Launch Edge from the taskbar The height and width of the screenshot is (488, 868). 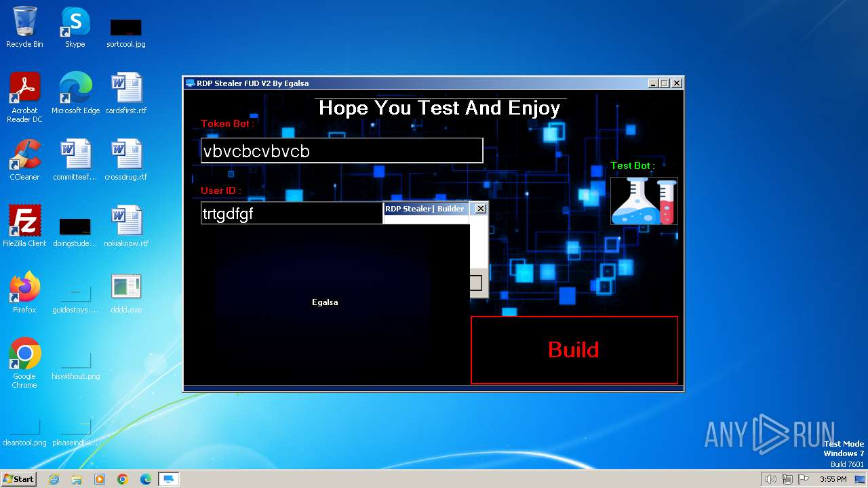(146, 479)
